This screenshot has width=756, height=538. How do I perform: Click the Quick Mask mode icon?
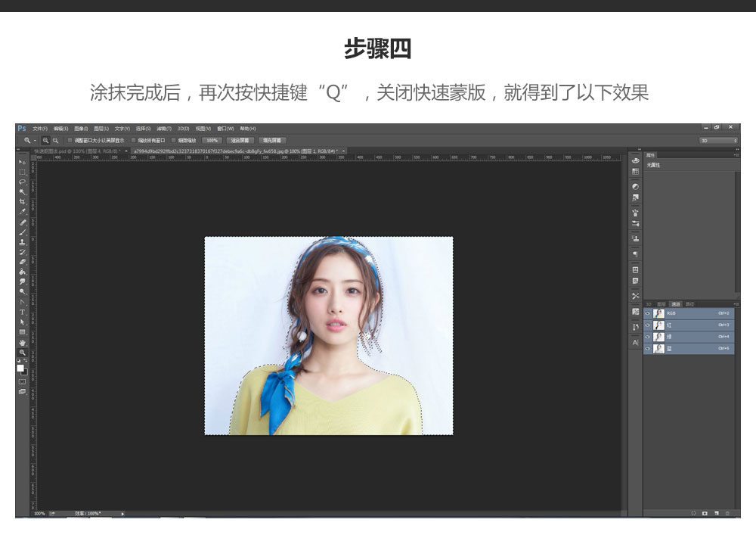23,381
